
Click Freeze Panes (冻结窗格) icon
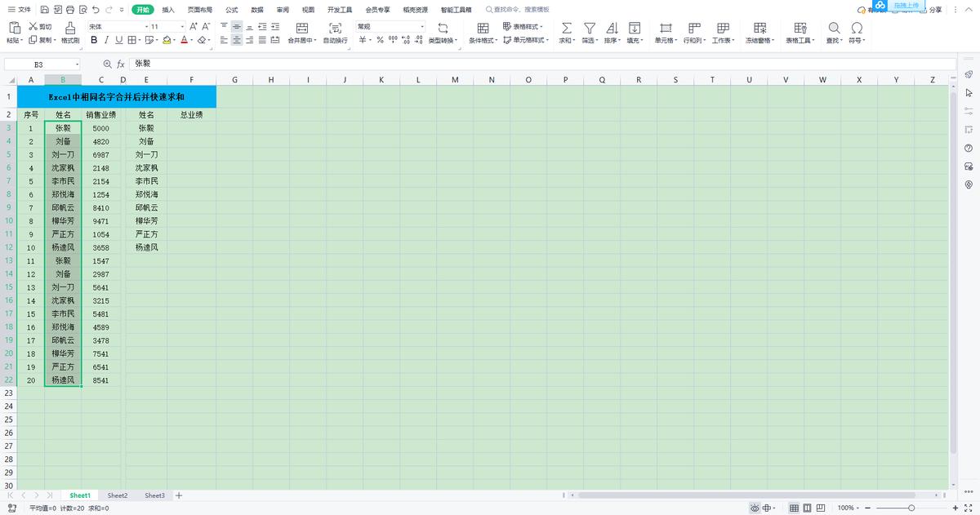760,28
